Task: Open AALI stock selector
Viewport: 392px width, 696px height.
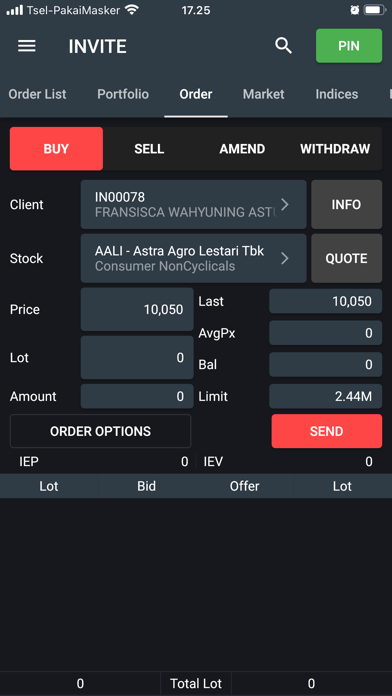Action: click(x=194, y=258)
